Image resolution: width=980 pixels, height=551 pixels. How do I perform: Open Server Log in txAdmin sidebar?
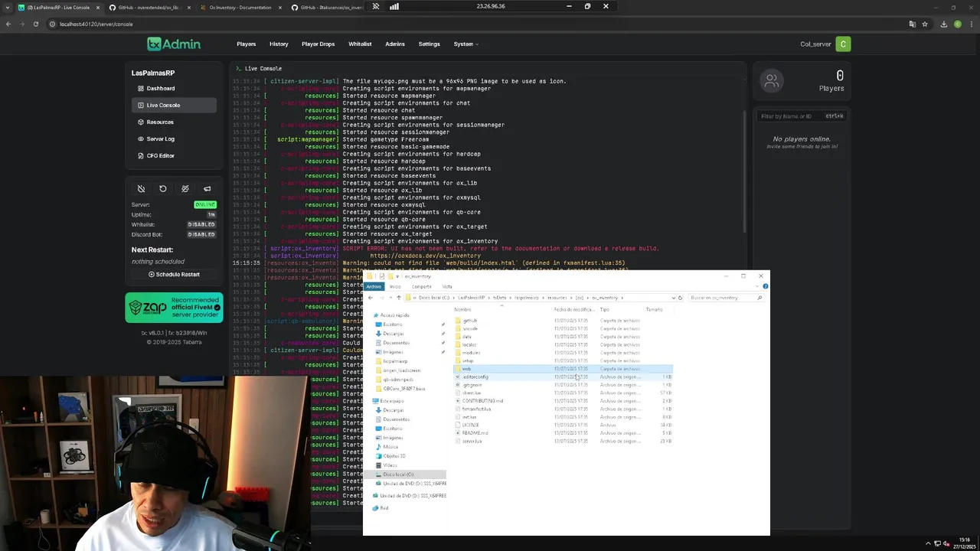coord(161,139)
